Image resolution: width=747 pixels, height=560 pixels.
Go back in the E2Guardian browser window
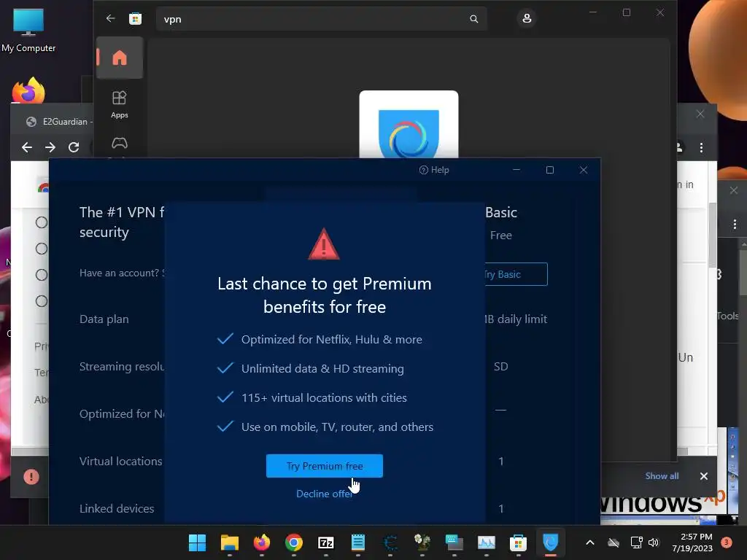pos(27,147)
